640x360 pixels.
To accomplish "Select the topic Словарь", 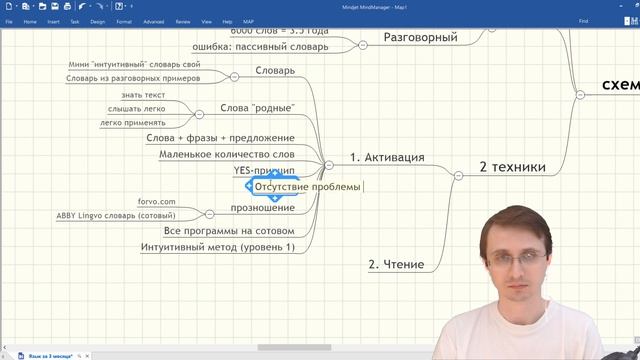I will (x=275, y=70).
